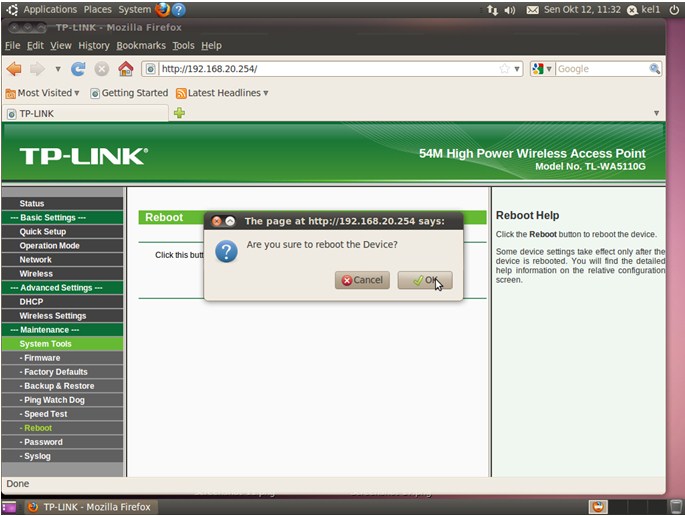Open the System menu in top panel

pos(134,9)
